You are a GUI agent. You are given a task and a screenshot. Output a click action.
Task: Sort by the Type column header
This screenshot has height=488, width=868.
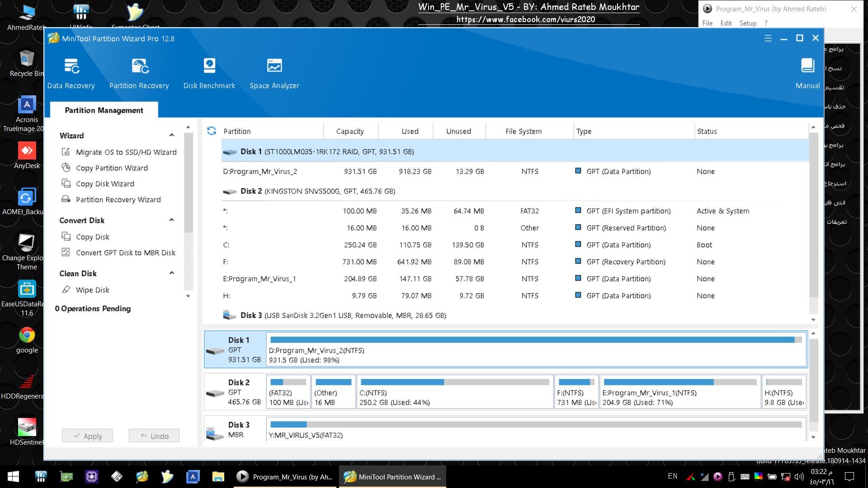[634, 131]
